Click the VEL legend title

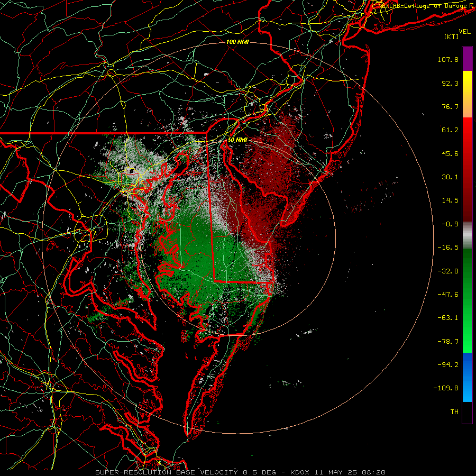point(465,32)
